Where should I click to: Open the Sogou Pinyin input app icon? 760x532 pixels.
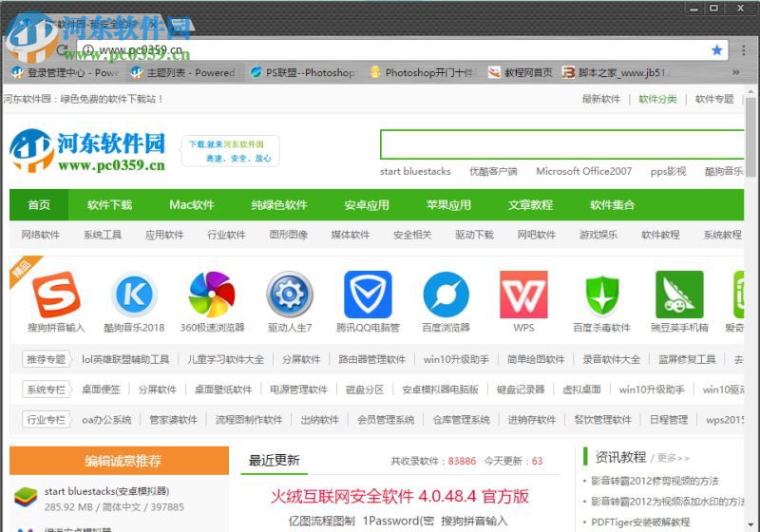[56, 294]
